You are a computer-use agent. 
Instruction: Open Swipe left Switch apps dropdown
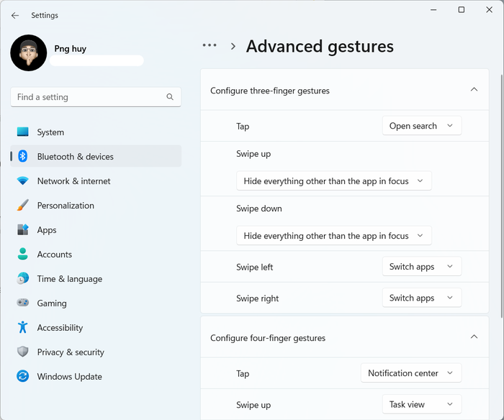[422, 266]
